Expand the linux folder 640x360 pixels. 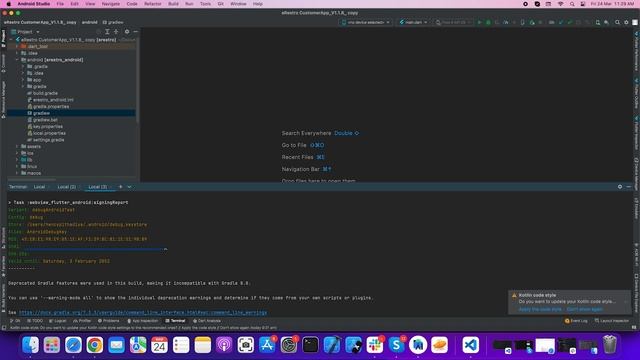[17, 167]
